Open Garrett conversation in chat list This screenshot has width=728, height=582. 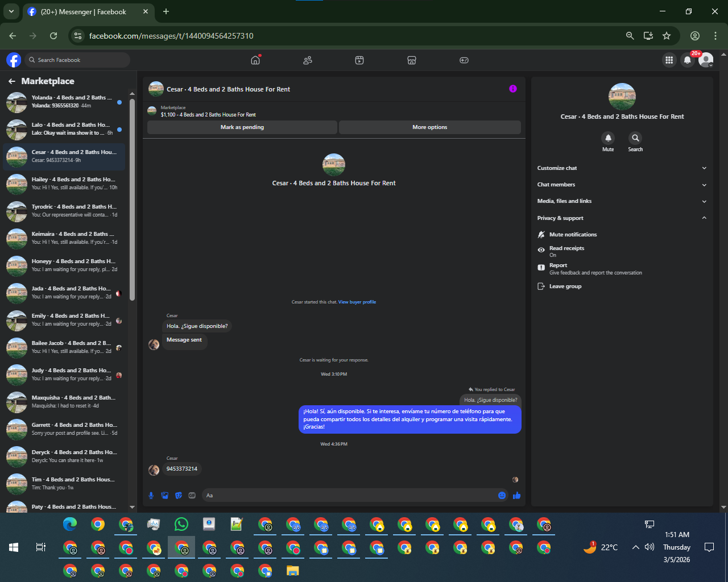pyautogui.click(x=64, y=430)
